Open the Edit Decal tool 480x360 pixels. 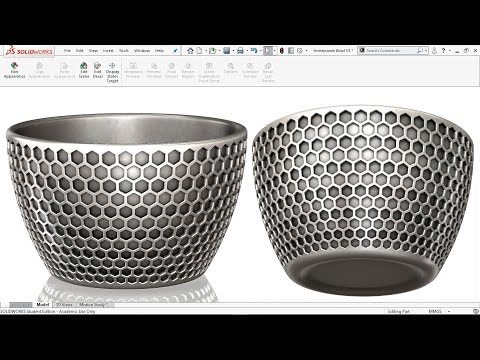tap(97, 70)
